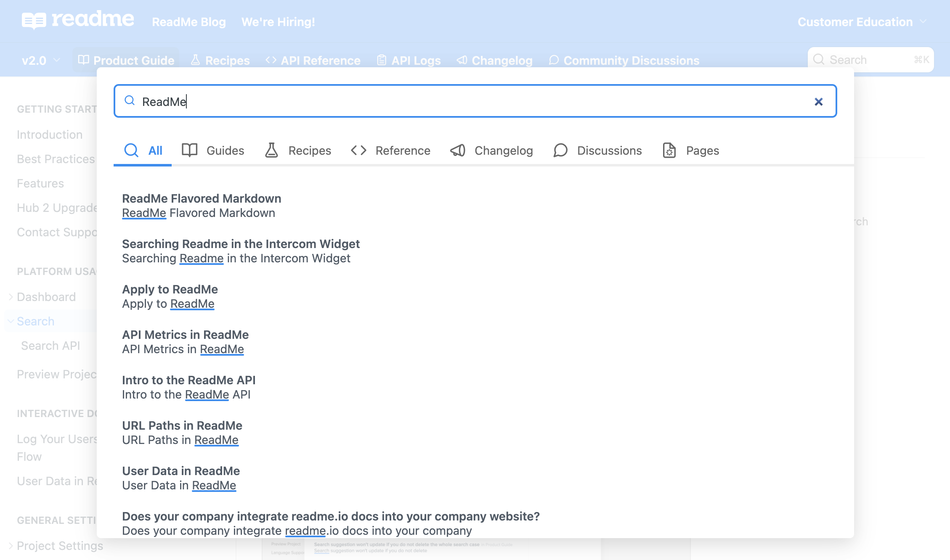Select the Changelog megaphone filter
The height and width of the screenshot is (560, 950).
pyautogui.click(x=458, y=151)
